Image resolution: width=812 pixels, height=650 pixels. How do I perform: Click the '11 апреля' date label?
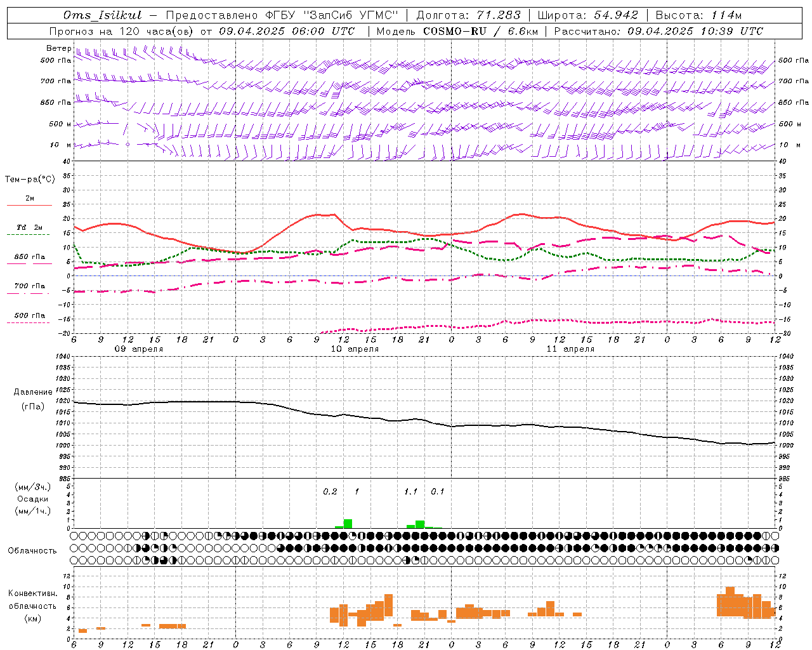point(570,349)
